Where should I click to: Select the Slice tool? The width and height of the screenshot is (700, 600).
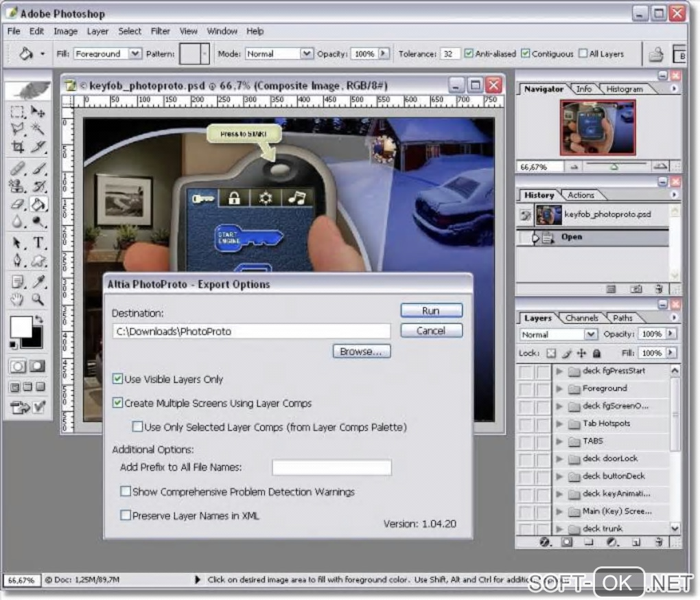click(x=38, y=146)
